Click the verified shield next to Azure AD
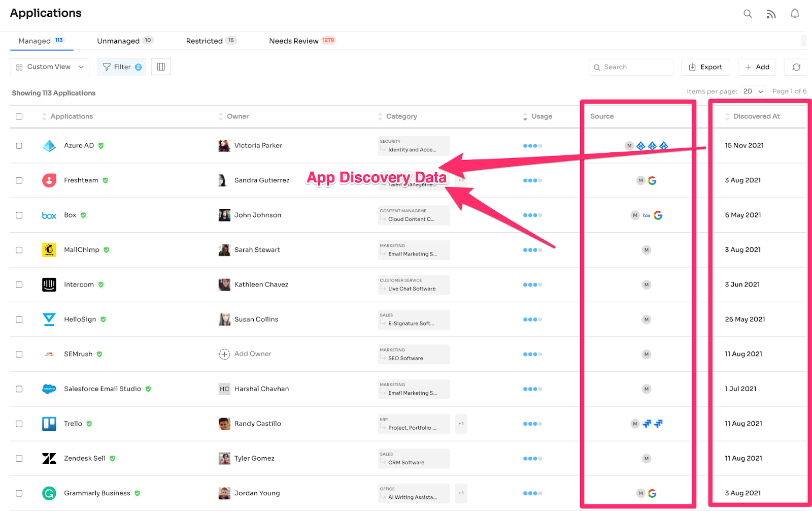This screenshot has height=511, width=812. [x=101, y=146]
